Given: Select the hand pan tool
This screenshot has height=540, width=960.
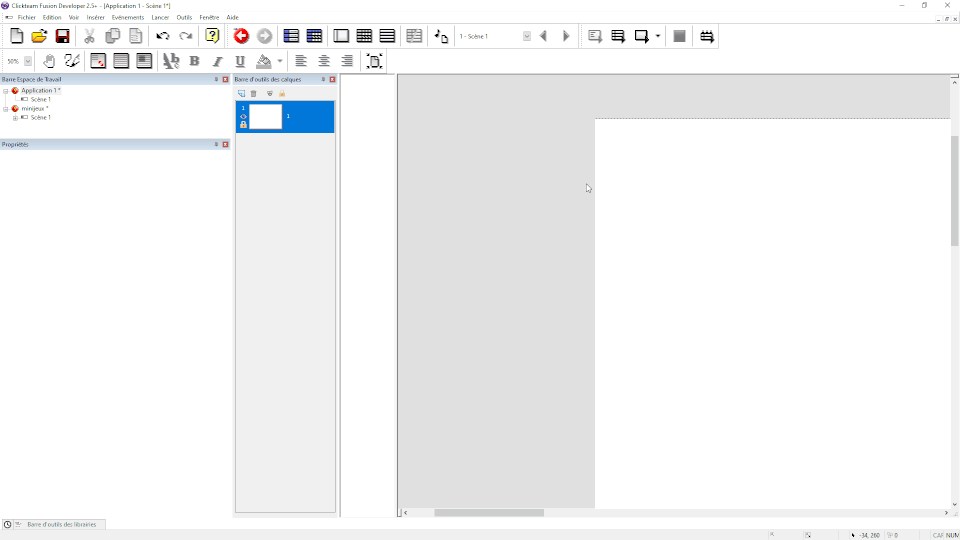Looking at the screenshot, I should pyautogui.click(x=49, y=61).
